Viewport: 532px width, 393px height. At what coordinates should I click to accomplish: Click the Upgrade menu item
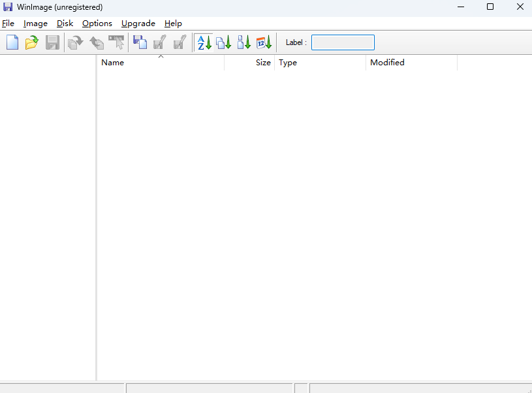click(138, 24)
